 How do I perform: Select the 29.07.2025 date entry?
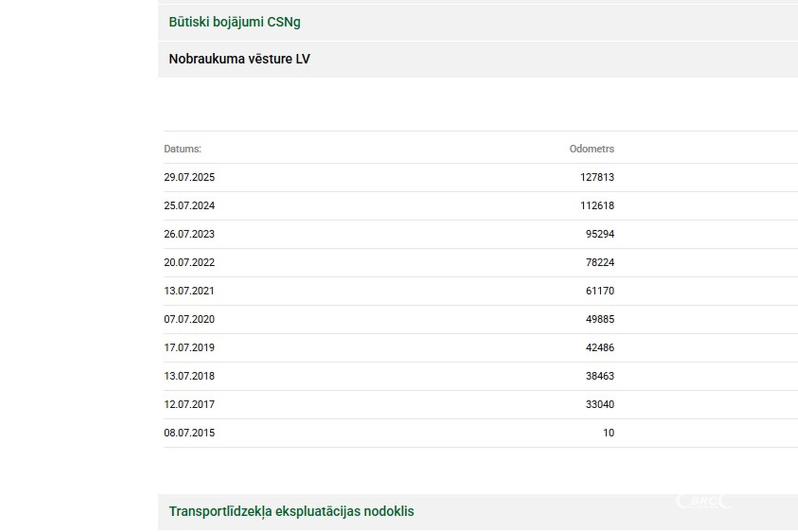point(189,178)
